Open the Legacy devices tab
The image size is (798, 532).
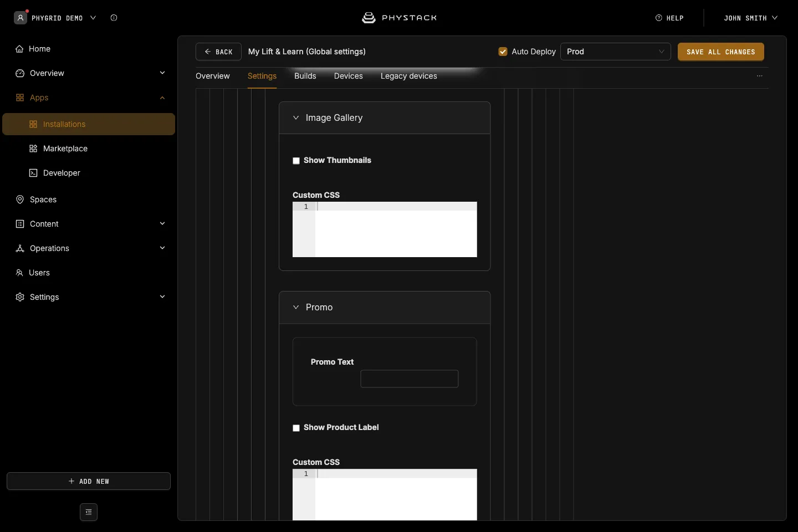click(409, 76)
